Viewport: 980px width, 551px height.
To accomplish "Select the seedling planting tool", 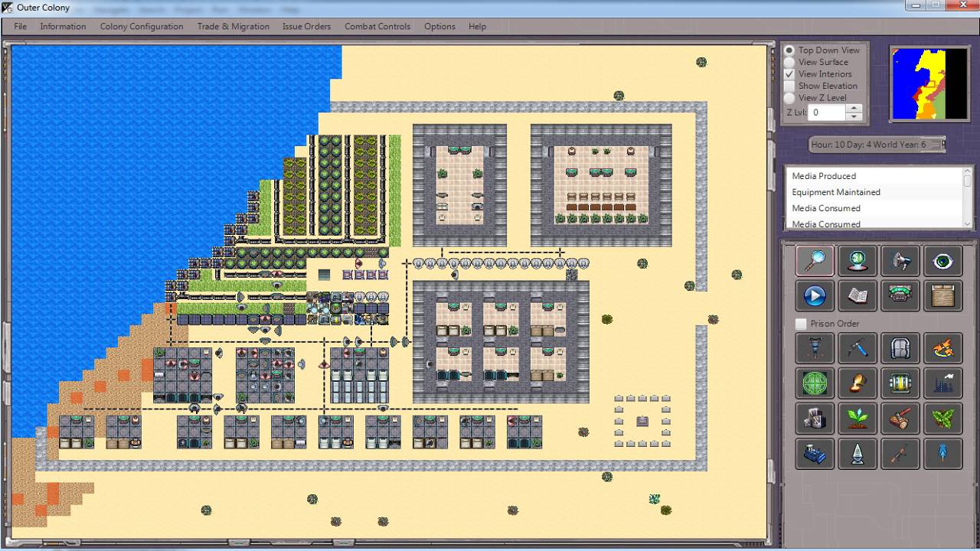I will [857, 418].
